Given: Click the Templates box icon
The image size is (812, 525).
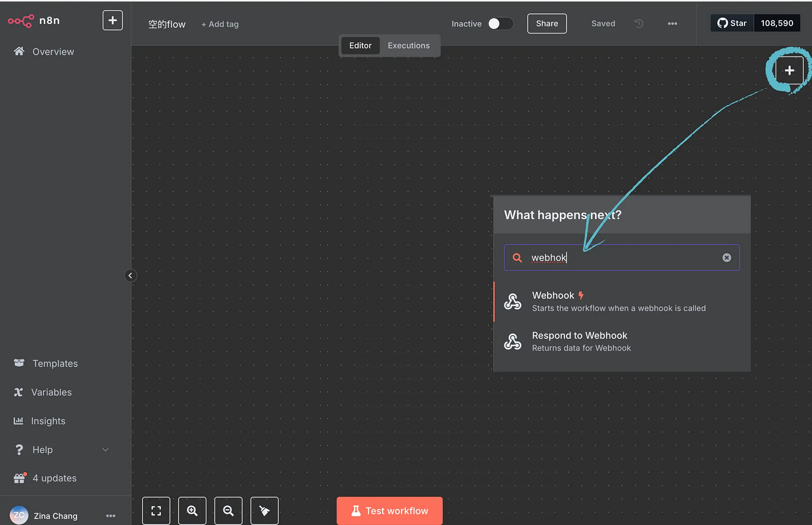Looking at the screenshot, I should pyautogui.click(x=19, y=363).
